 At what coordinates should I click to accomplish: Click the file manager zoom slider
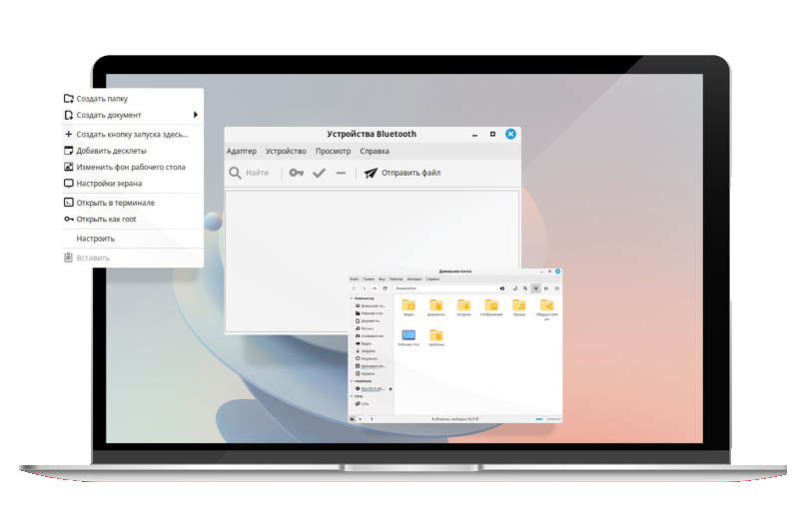547,419
